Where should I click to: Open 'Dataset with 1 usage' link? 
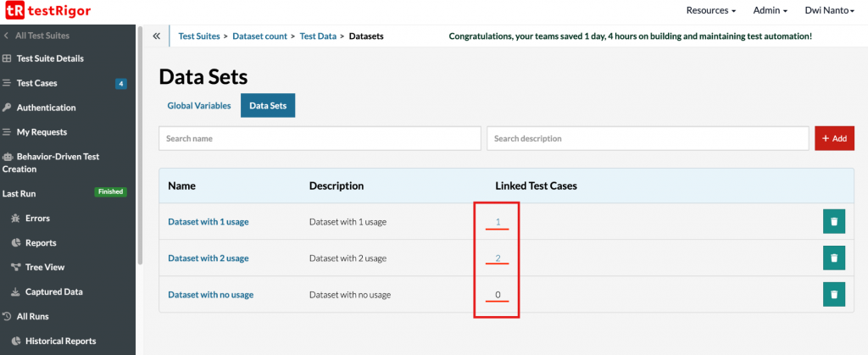[x=208, y=222]
